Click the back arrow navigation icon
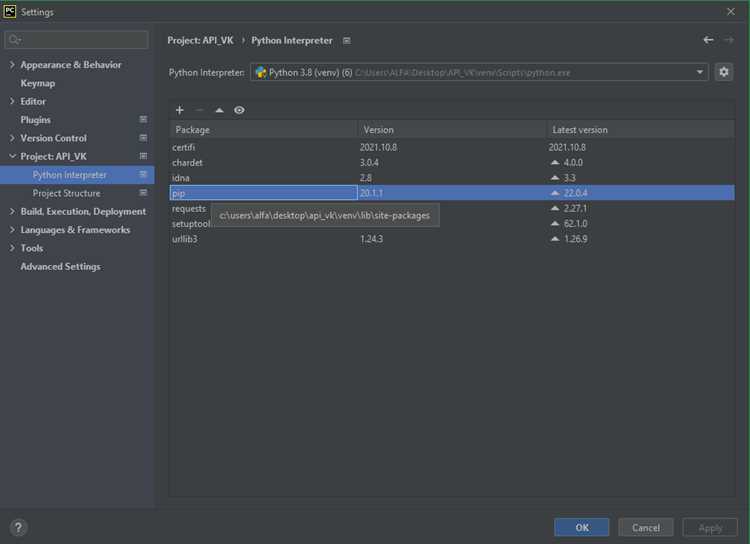Viewport: 750px width, 544px height. pyautogui.click(x=708, y=40)
